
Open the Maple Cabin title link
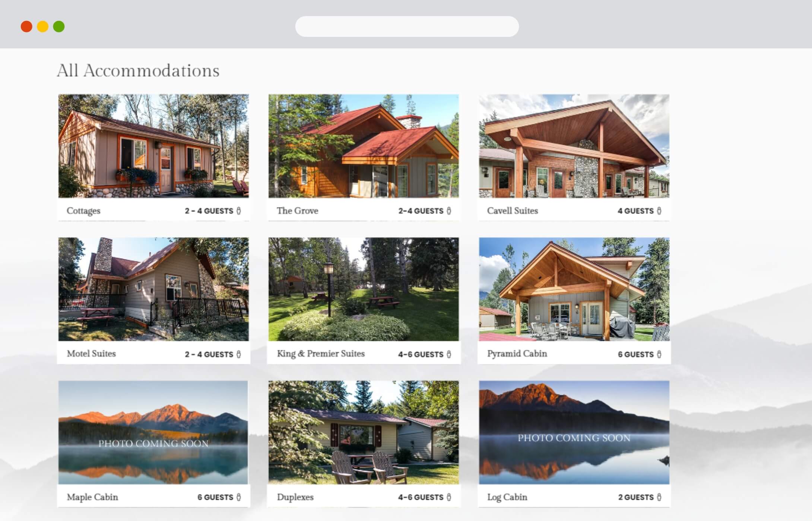point(92,497)
